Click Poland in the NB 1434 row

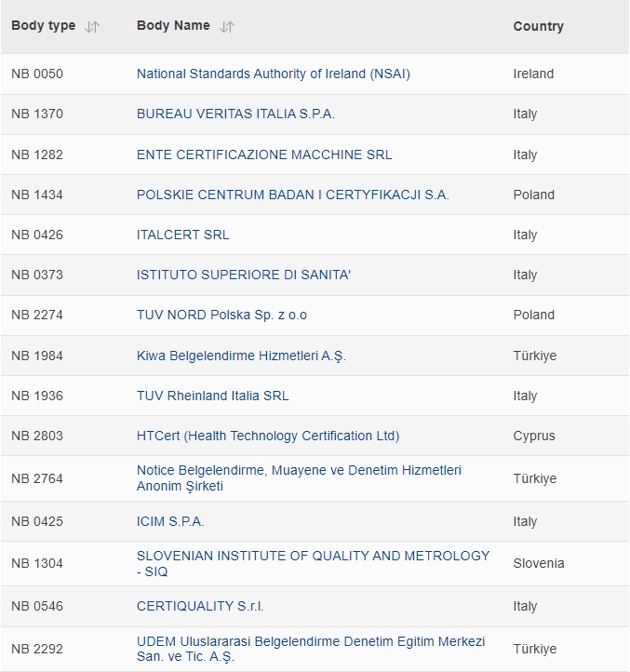(534, 195)
